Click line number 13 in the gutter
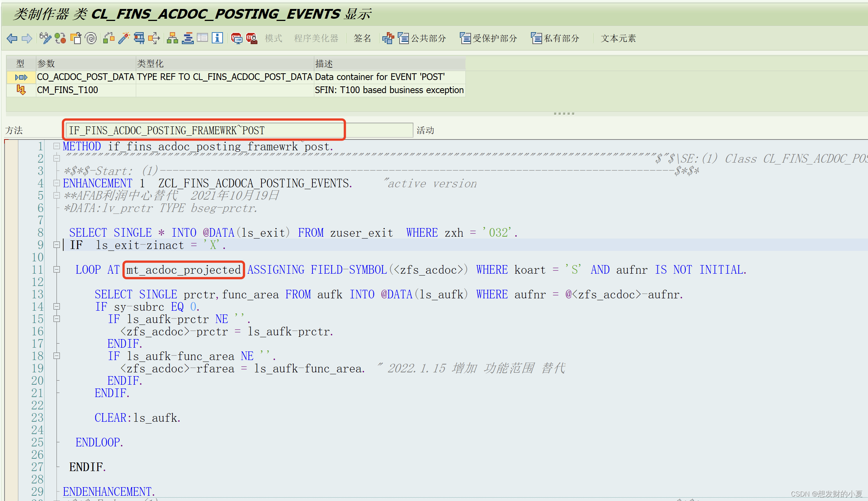The image size is (868, 501). [x=38, y=295]
